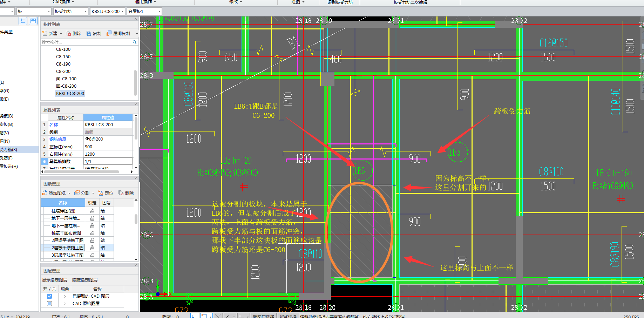Select C8-100 in component list
This screenshot has width=644, height=318.
click(63, 49)
